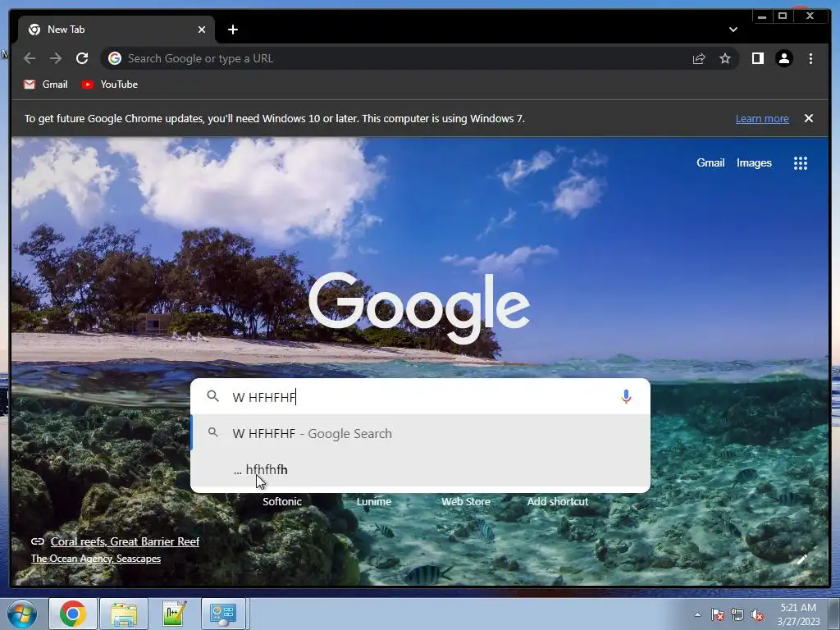Screen dimensions: 840x630
Task: Click the Google logo
Action: (x=419, y=308)
